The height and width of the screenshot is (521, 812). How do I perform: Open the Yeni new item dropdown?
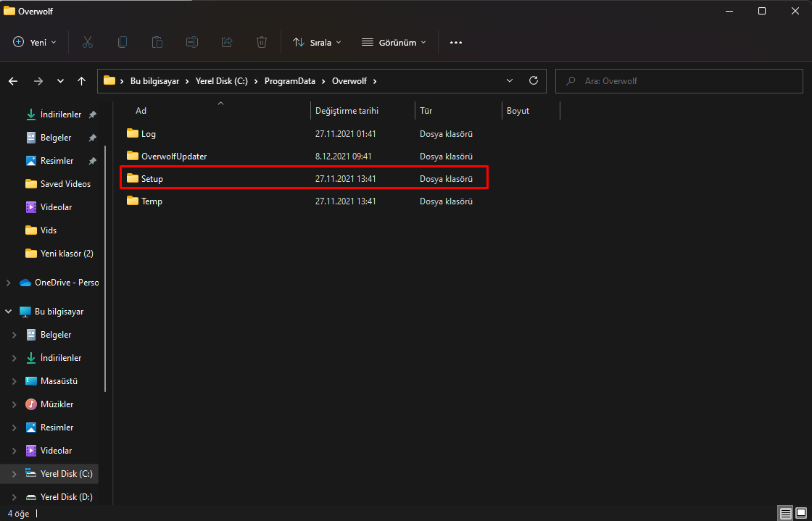tap(35, 43)
